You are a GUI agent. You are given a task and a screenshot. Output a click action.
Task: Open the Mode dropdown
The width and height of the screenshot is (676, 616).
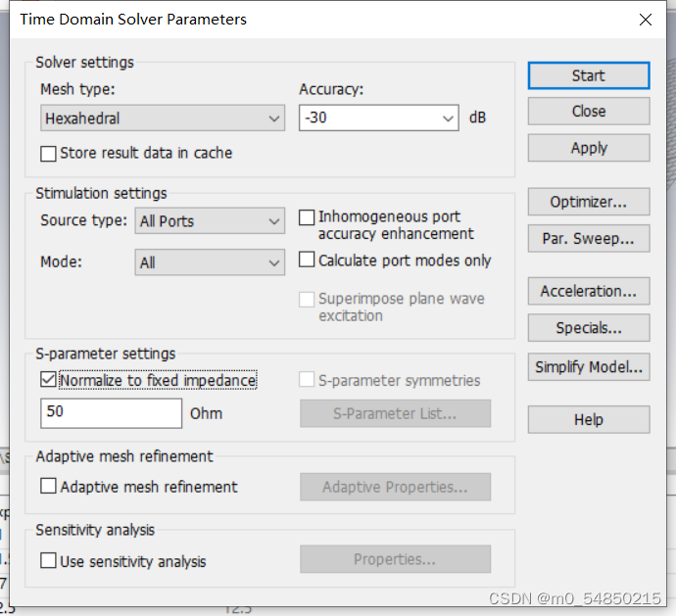tap(274, 262)
